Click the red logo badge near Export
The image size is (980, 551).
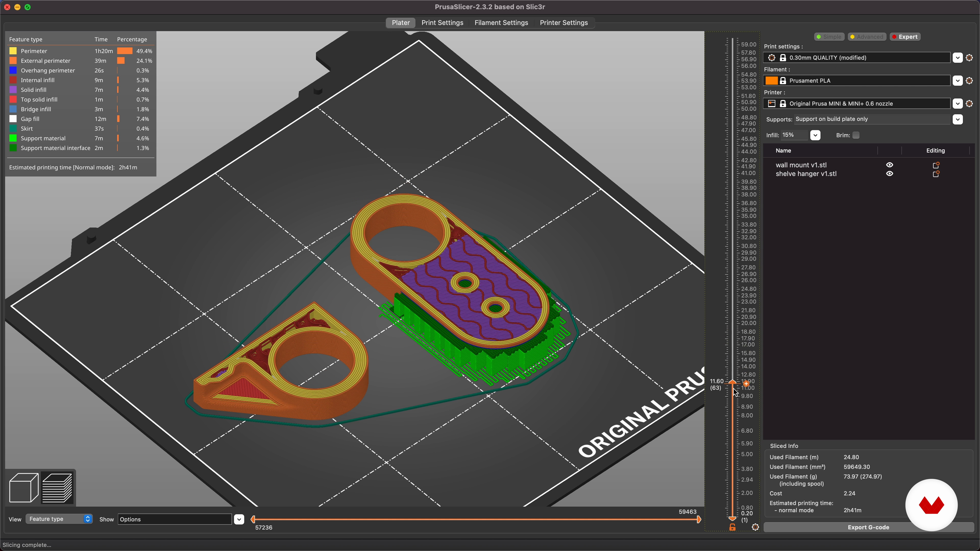(931, 505)
